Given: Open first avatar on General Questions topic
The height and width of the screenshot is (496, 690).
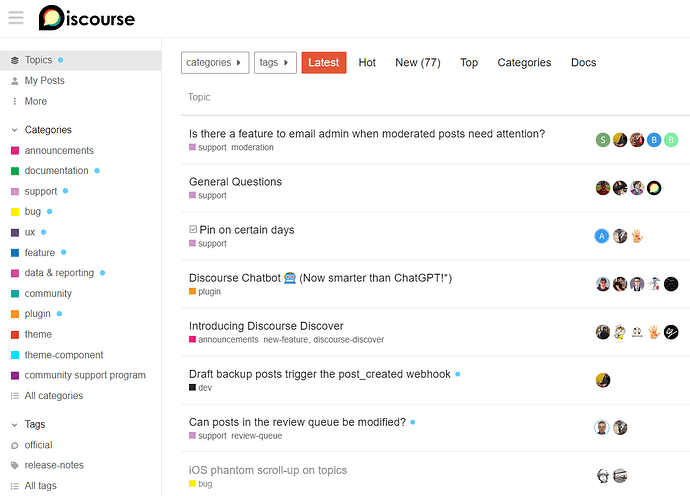Looking at the screenshot, I should [x=602, y=188].
